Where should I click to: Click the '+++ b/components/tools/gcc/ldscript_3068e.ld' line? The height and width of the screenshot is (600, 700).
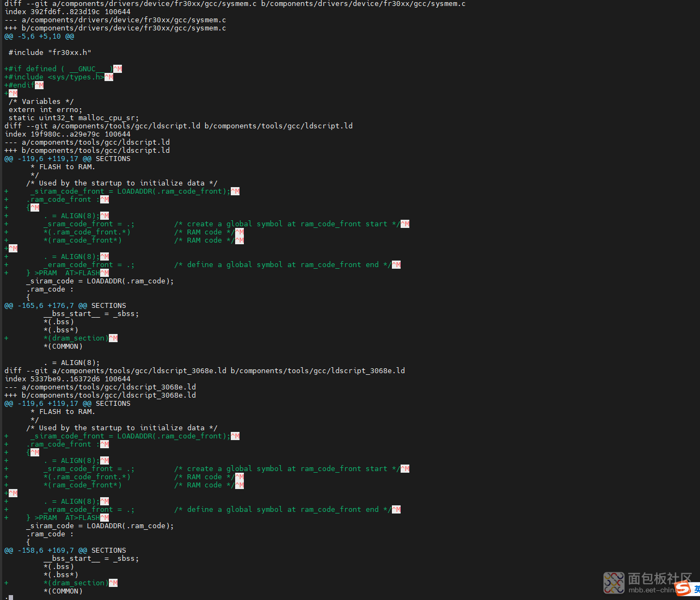tap(100, 395)
